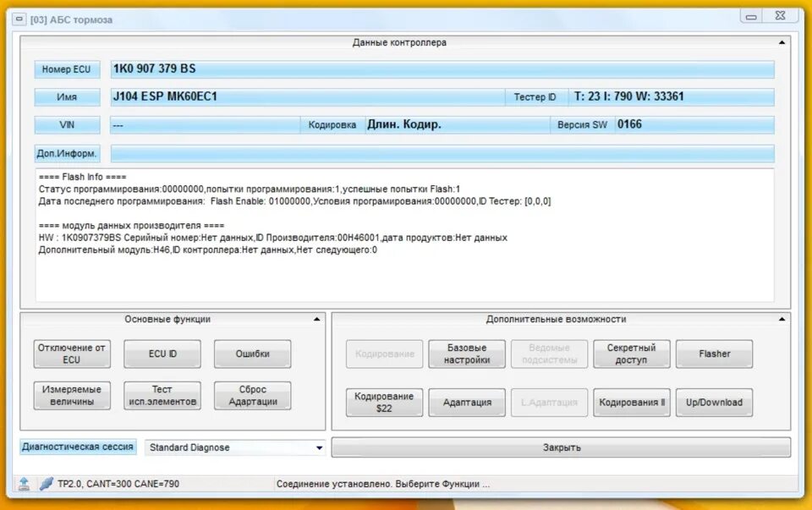
Task: Open Измеряемые величины
Action: [x=72, y=396]
